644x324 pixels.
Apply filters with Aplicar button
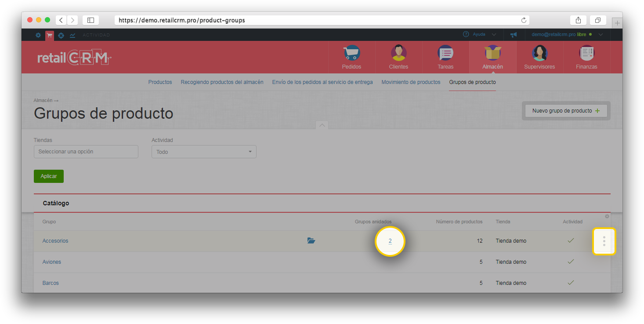49,176
